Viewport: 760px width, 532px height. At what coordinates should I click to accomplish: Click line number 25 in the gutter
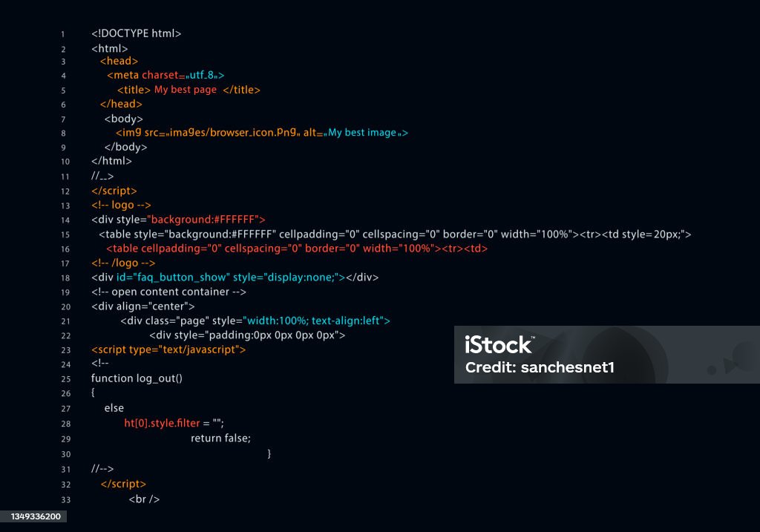(x=66, y=379)
